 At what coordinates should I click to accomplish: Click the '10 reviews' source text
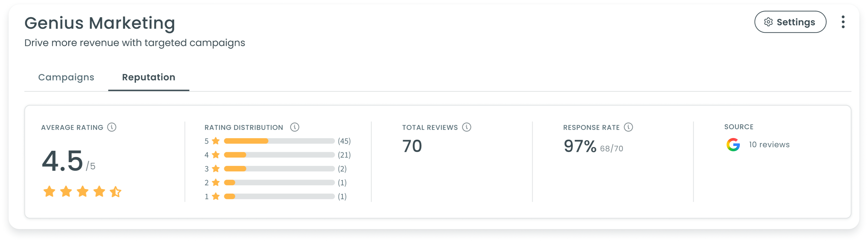[x=769, y=144]
